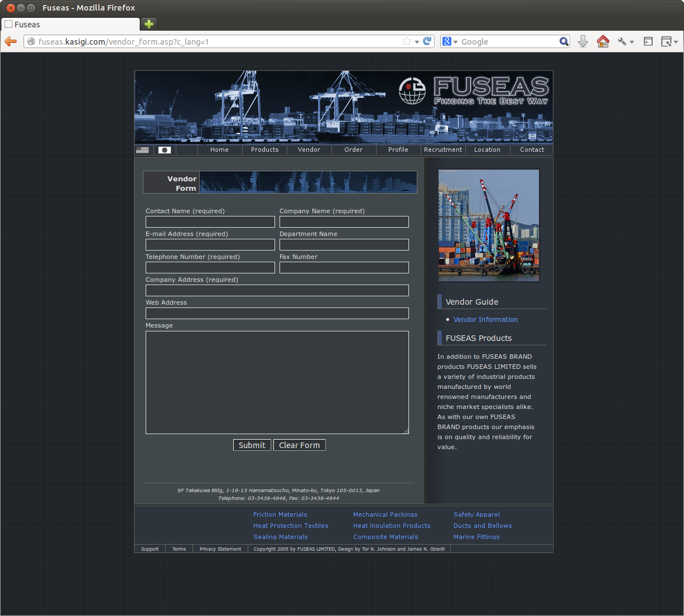Click the harbor crane photo in sidebar
684x616 pixels.
[x=489, y=225]
